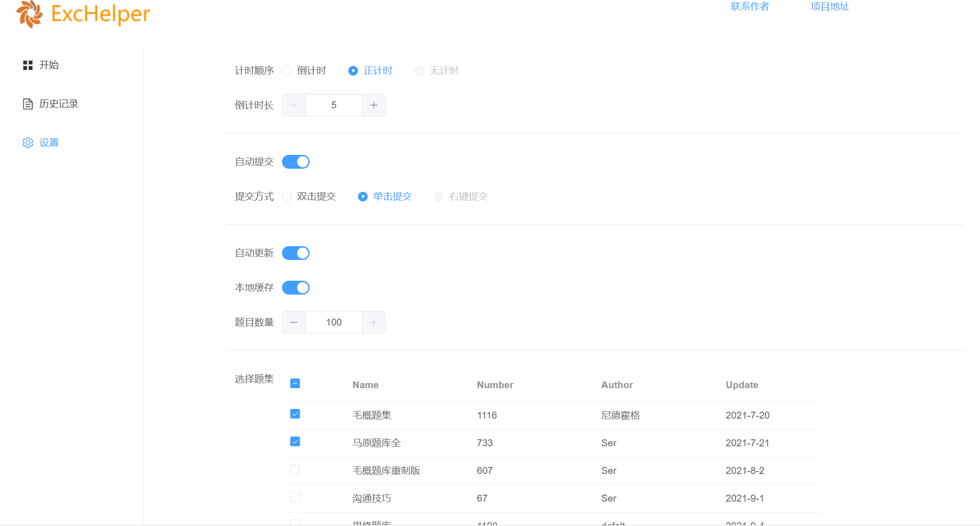
Task: Disable the 自动更新 switch
Action: click(296, 253)
